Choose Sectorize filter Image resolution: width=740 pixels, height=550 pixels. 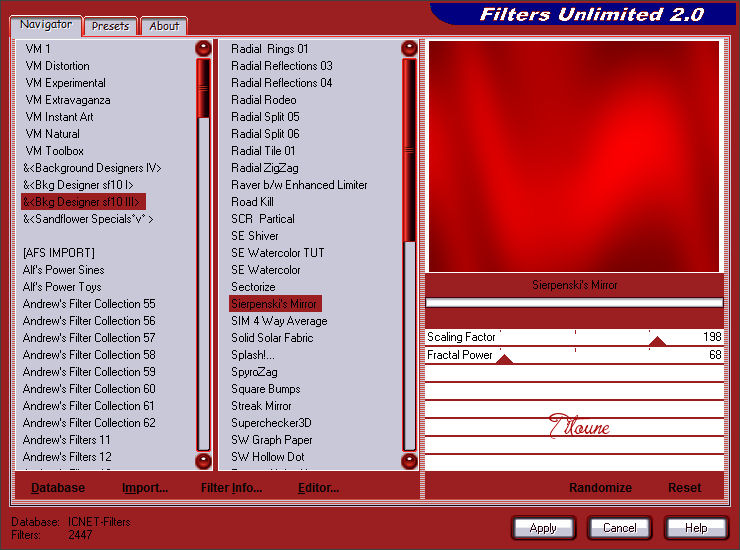click(x=253, y=287)
